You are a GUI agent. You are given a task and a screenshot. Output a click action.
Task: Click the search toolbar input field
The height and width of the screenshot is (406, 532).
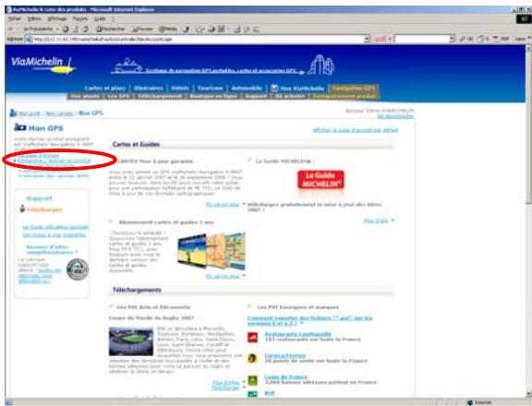tap(422, 40)
